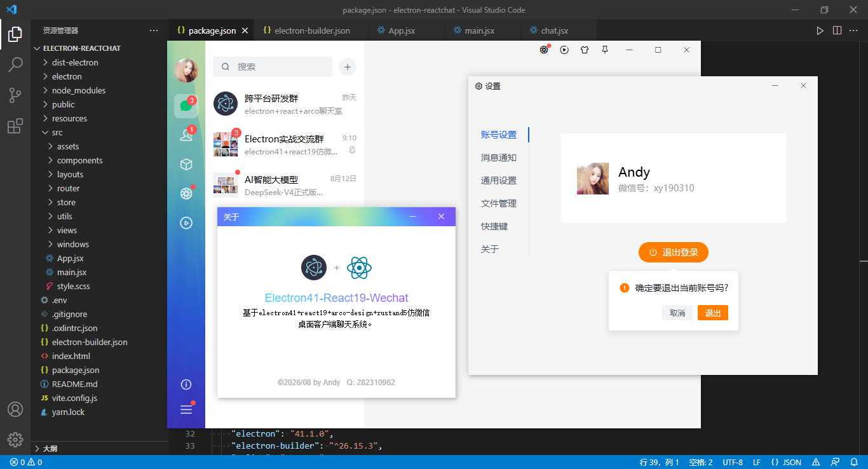Open the moments aperture icon in the chat sidebar
This screenshot has width=868, height=469.
point(186,193)
